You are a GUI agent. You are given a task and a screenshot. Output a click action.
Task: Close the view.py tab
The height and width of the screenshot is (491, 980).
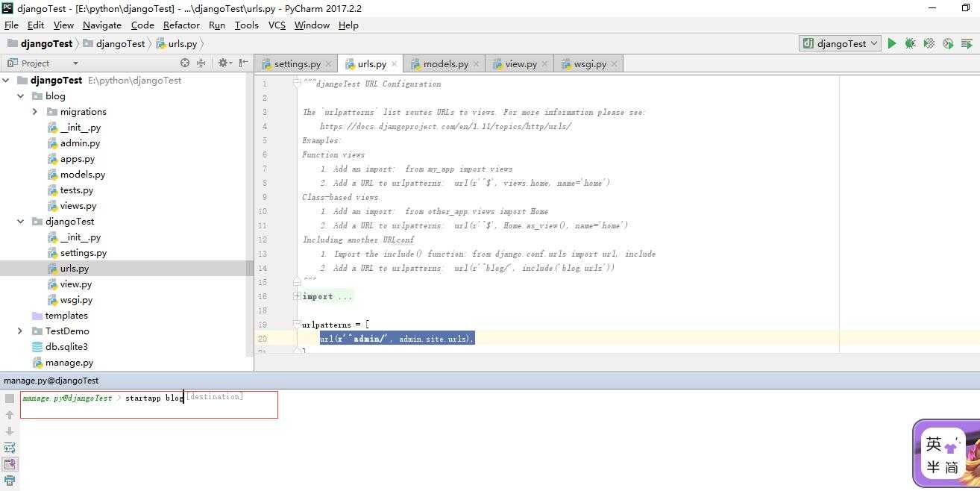[545, 64]
